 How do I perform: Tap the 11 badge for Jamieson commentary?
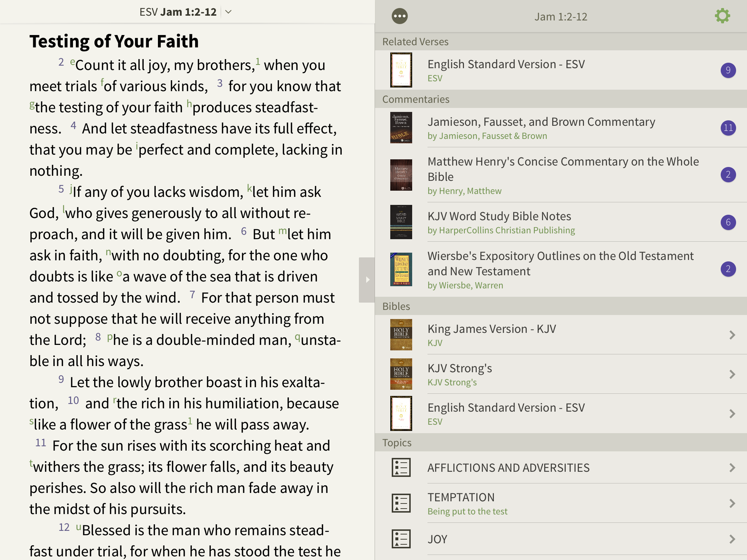point(728,128)
